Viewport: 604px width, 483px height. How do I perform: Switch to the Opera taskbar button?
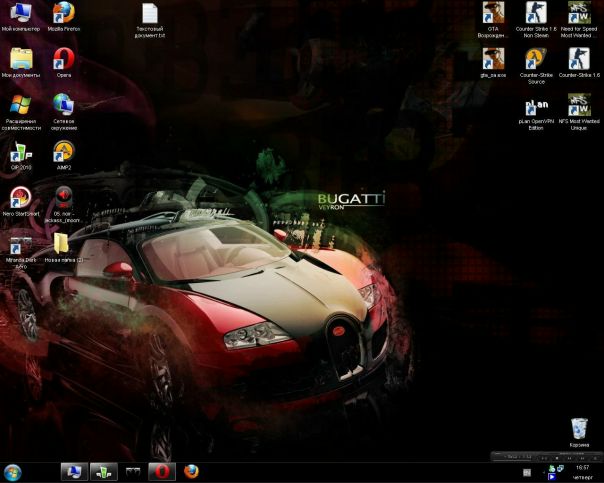click(x=162, y=472)
